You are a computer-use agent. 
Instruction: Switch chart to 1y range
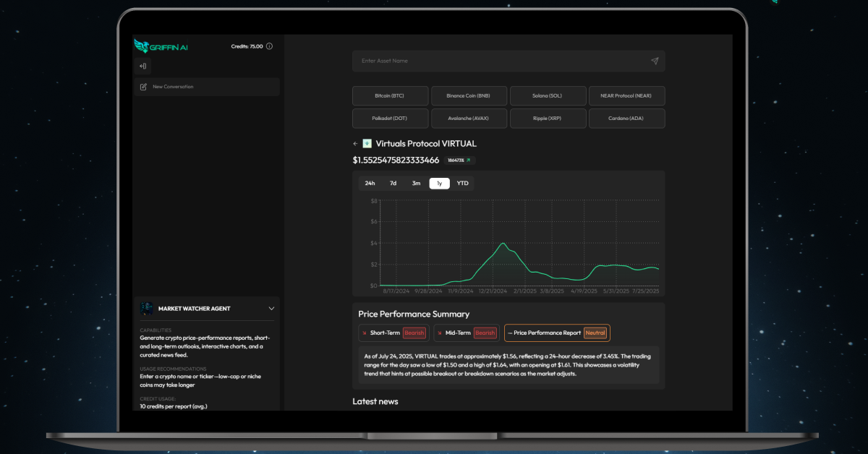pos(440,183)
